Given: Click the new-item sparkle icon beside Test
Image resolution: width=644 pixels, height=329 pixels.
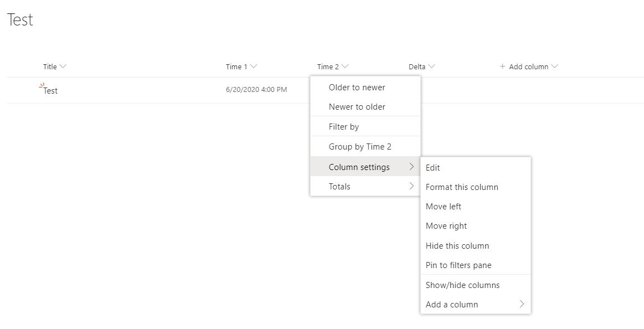Looking at the screenshot, I should tap(42, 85).
